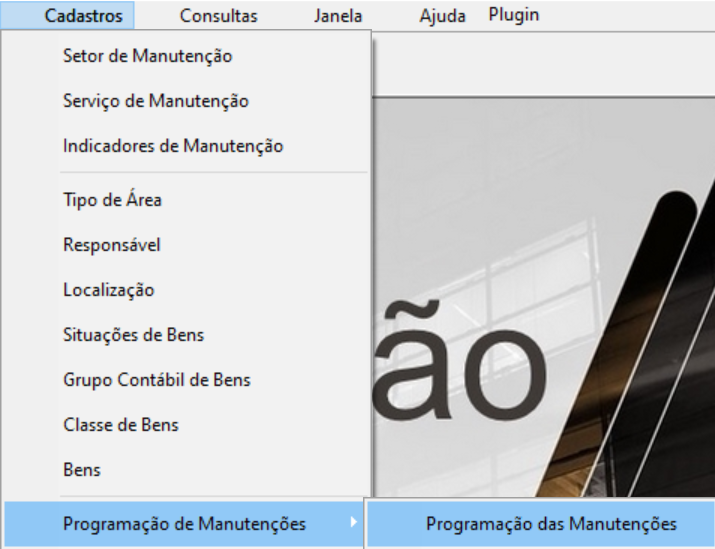Image resolution: width=715 pixels, height=549 pixels.
Task: Expand Programação de Manutenções submenu
Action: (x=184, y=523)
